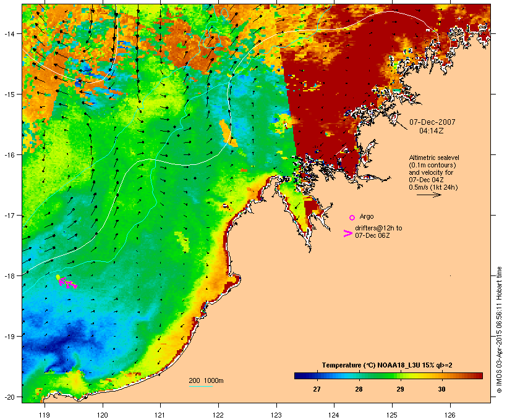Click the latitude label -19
This screenshot has height=420, width=507.
coord(9,337)
